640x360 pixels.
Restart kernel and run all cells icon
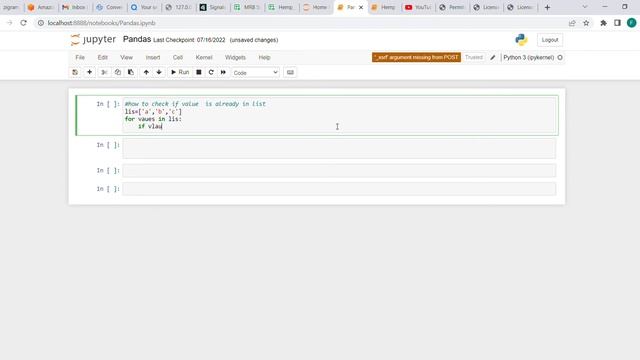[223, 72]
